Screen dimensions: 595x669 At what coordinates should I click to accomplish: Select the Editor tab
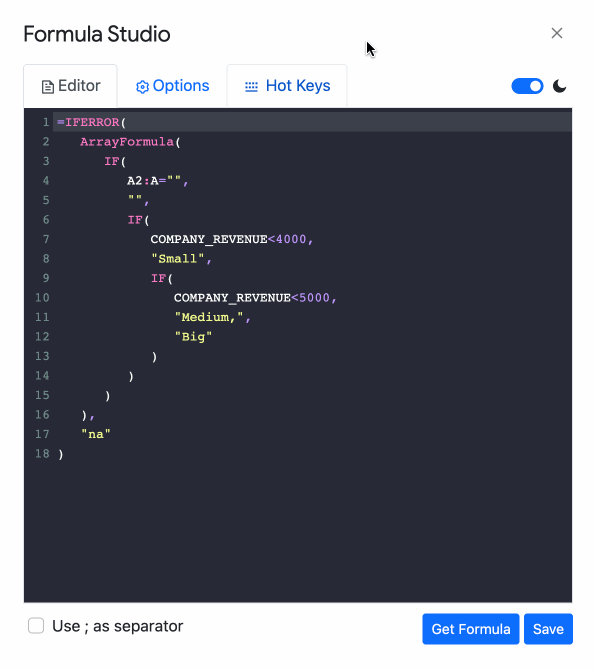(70, 86)
